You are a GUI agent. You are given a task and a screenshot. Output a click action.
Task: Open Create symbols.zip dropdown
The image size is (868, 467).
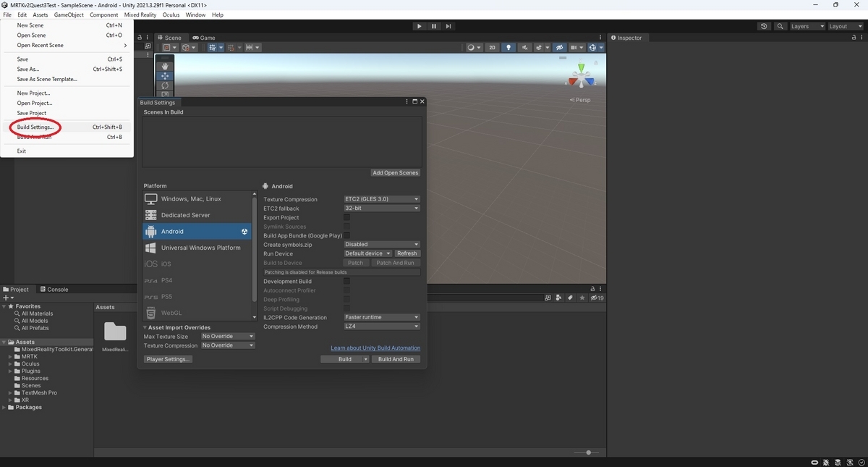[382, 245]
